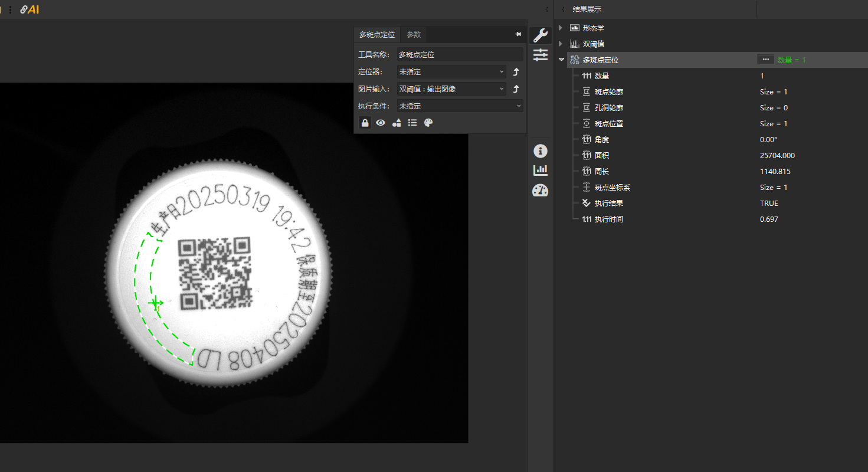Click the ellipsis button beside 数量 = 1
Viewport: 868px width, 472px height.
point(766,60)
